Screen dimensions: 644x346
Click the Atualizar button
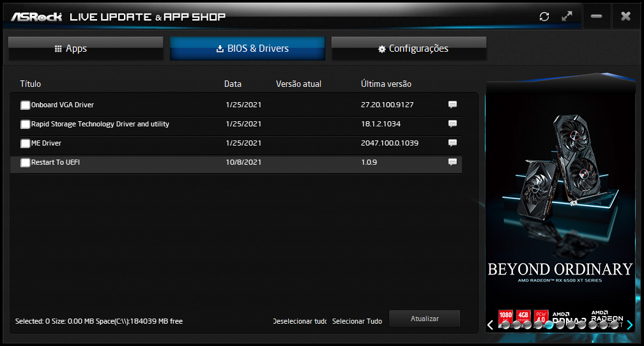tap(424, 319)
